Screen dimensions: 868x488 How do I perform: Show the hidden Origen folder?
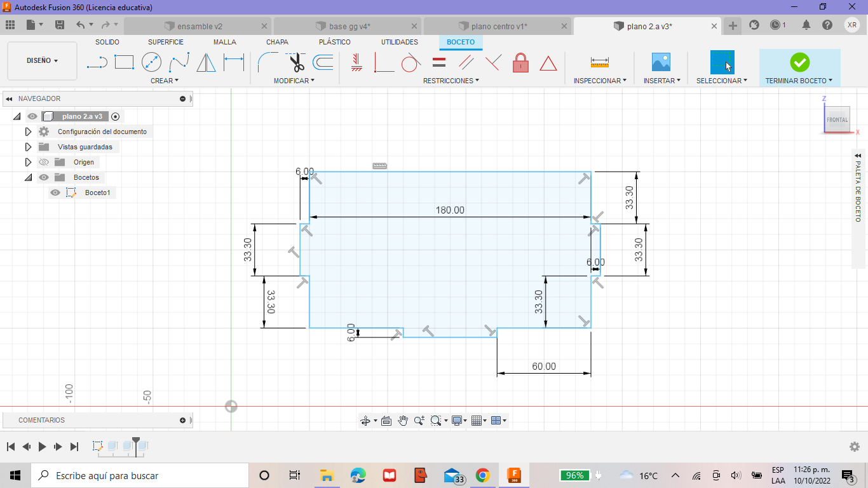click(x=44, y=162)
